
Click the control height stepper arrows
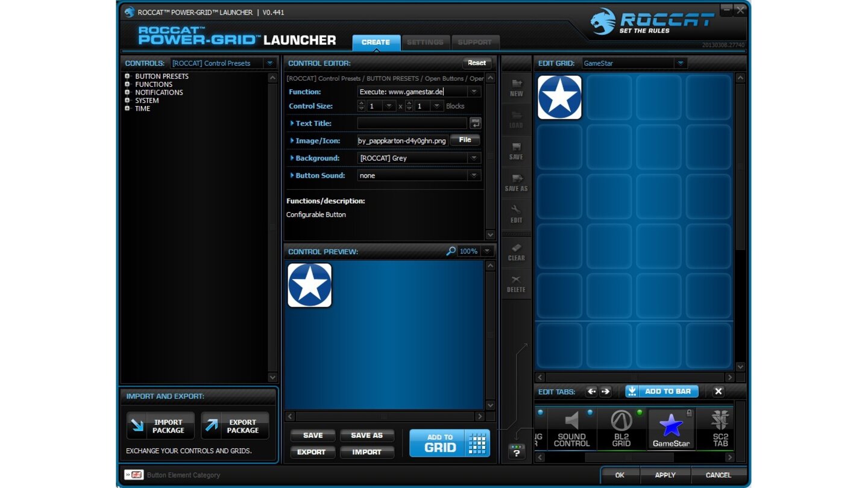tap(409, 106)
